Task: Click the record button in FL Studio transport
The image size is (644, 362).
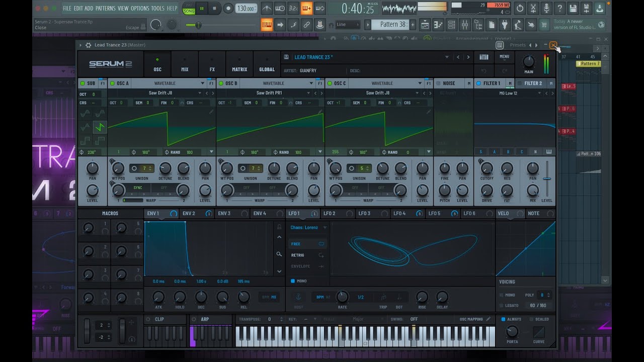Action: (228, 9)
